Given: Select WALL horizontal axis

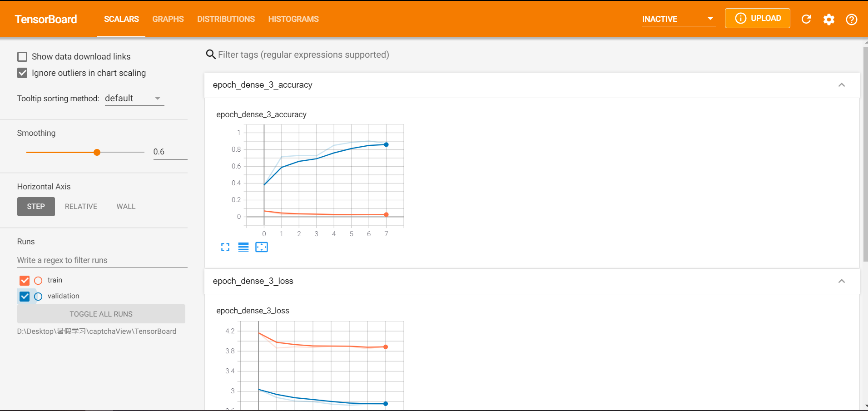Looking at the screenshot, I should (126, 207).
